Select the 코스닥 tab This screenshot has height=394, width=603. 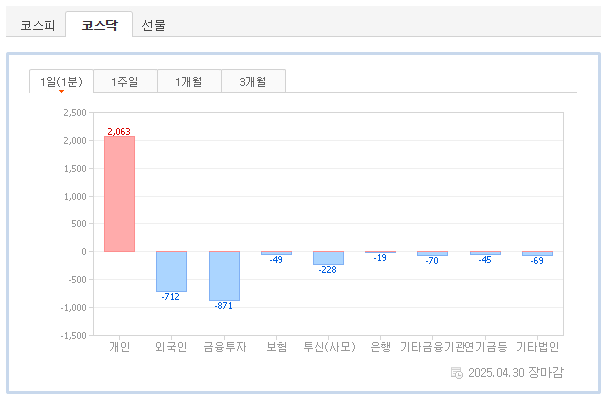pyautogui.click(x=99, y=25)
